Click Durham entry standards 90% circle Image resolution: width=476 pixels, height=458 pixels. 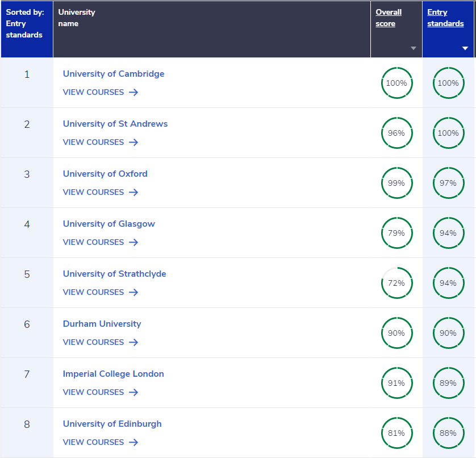[448, 333]
